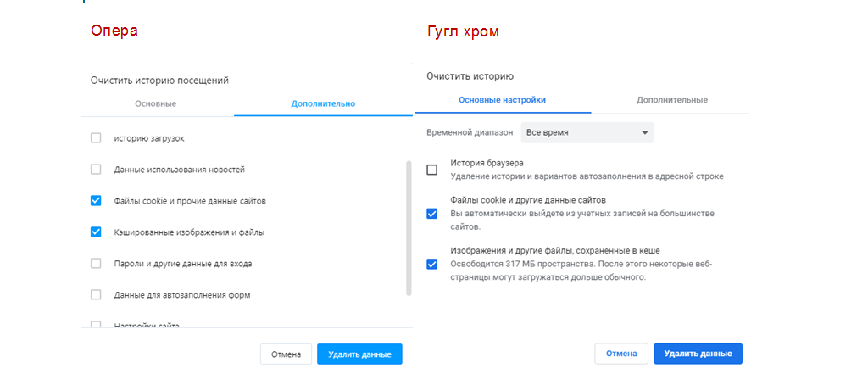Check the 'историю загрузок' checkbox in Opera
This screenshot has height=374, width=868.
pos(96,138)
